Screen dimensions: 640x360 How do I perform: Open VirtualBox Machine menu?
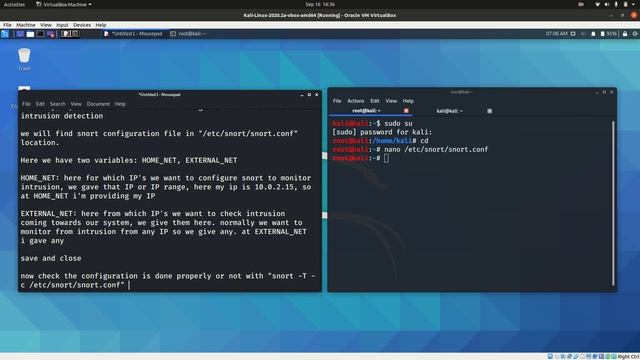[26, 25]
